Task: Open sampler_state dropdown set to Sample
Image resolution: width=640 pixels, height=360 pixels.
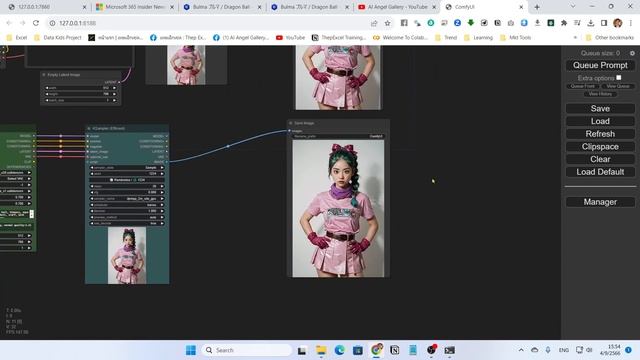Action: 127,167
